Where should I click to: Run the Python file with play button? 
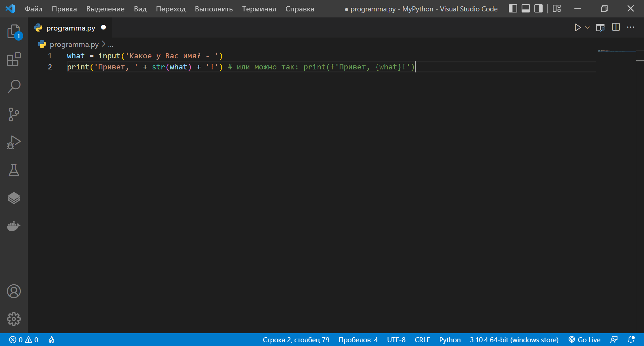(x=577, y=27)
